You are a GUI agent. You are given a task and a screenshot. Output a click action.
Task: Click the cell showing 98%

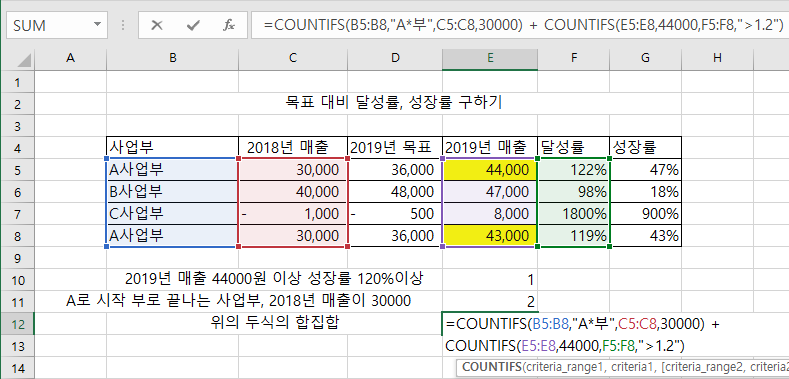point(574,192)
